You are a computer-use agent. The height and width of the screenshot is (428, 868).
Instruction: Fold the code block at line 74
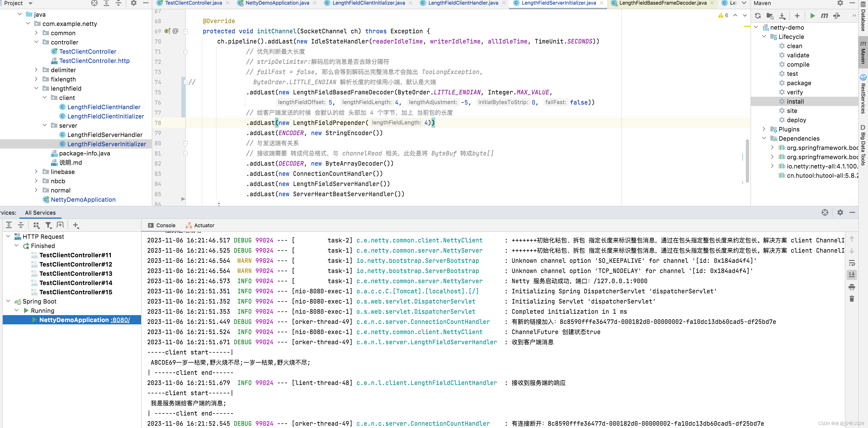pos(185,82)
